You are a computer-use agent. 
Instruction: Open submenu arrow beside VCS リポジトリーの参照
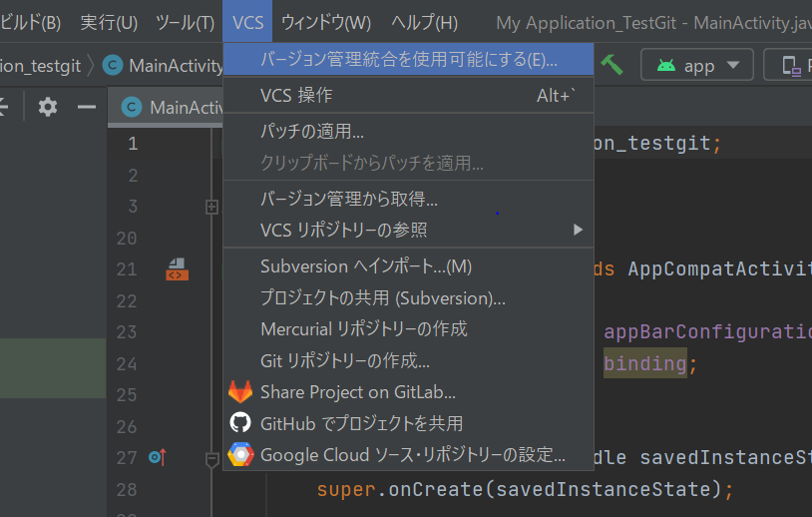point(578,230)
